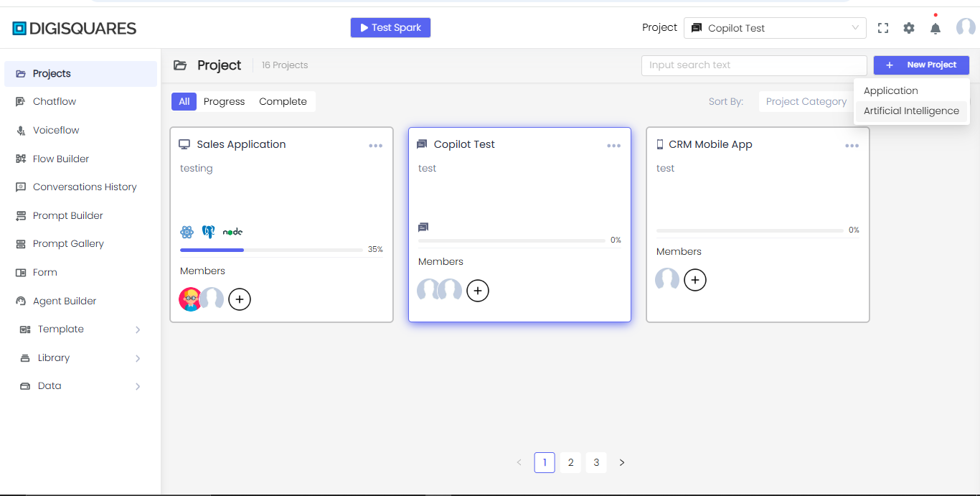Image resolution: width=980 pixels, height=496 pixels.
Task: Click the Conversations History icon
Action: [x=21, y=187]
